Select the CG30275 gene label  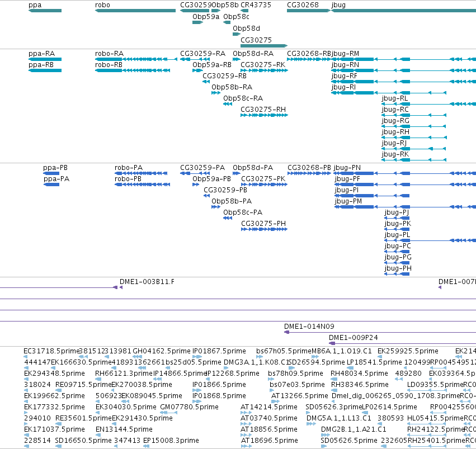click(x=256, y=40)
